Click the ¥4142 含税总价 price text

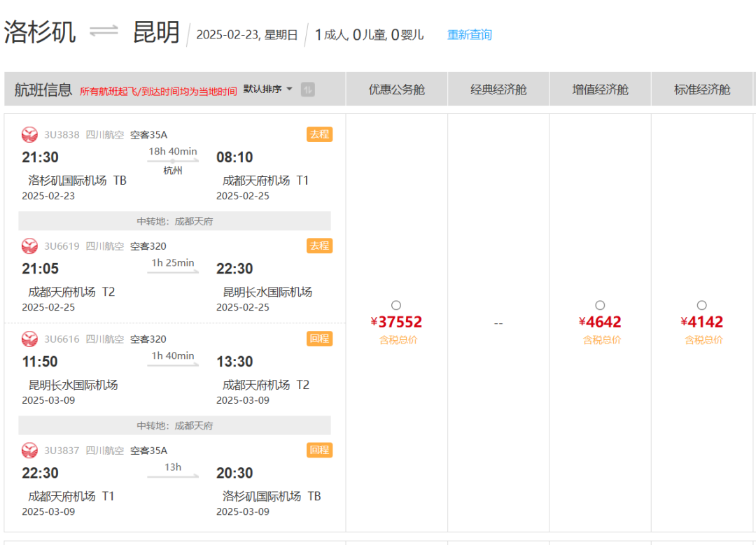point(702,323)
